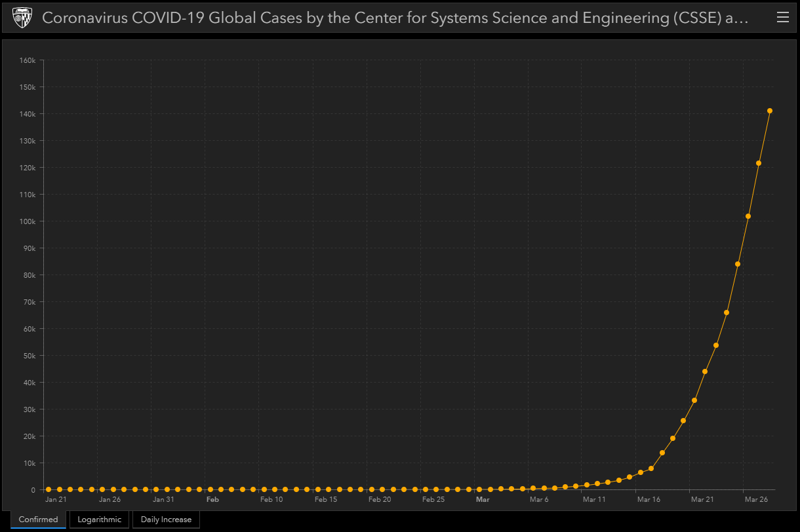Click the Johns Hopkins shield logo
The height and width of the screenshot is (532, 800).
click(x=22, y=18)
